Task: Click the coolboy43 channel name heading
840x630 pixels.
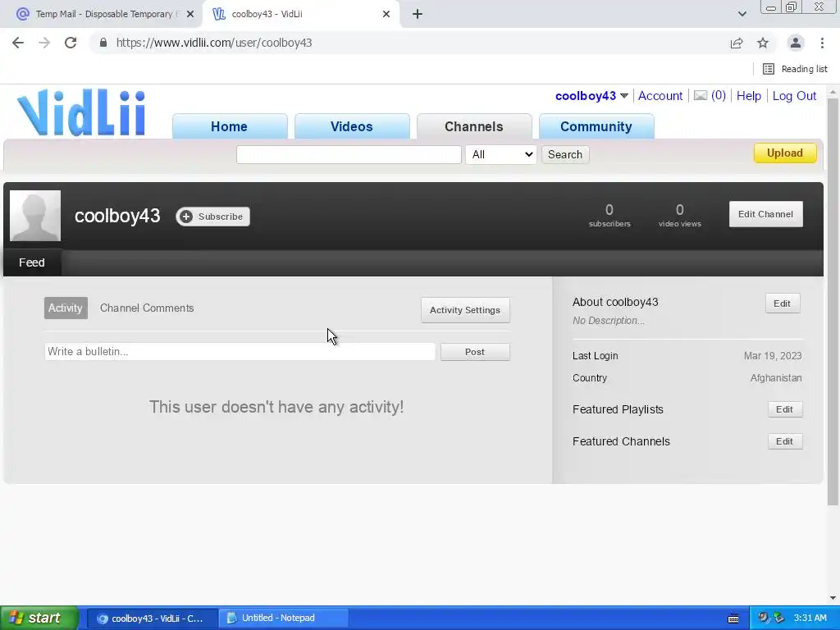Action: (117, 216)
